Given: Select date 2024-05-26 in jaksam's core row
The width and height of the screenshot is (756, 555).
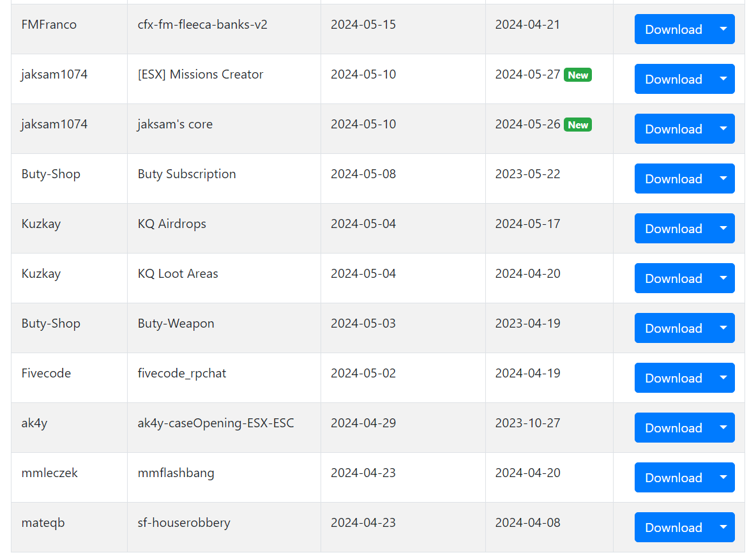Looking at the screenshot, I should coord(527,125).
